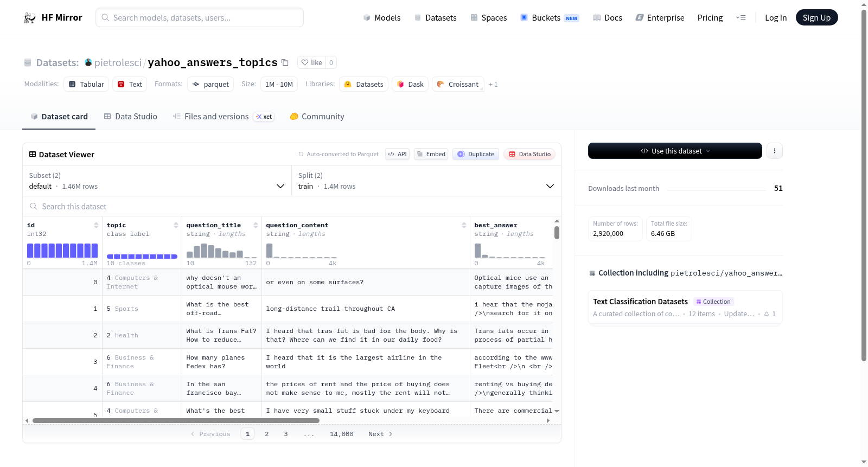Open Docs in the top navigation

coord(608,18)
